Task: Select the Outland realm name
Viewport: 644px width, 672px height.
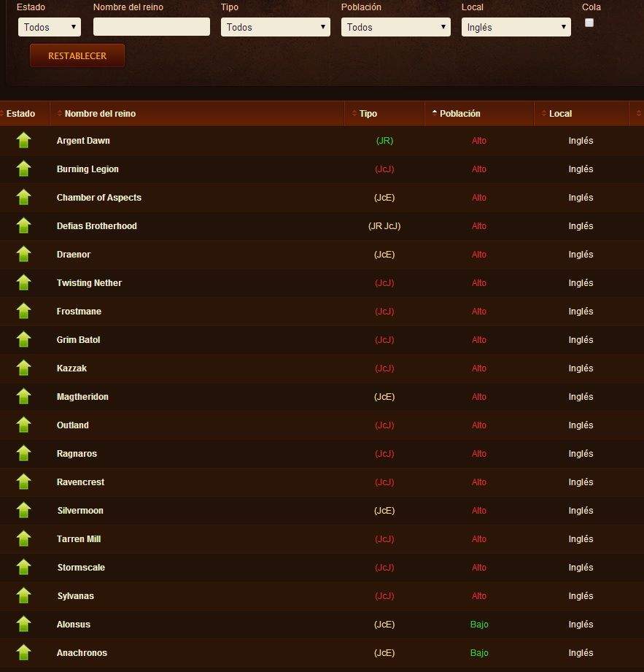Action: [x=73, y=425]
